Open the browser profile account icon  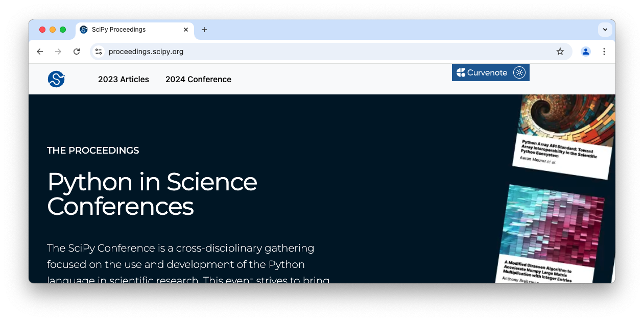[585, 52]
